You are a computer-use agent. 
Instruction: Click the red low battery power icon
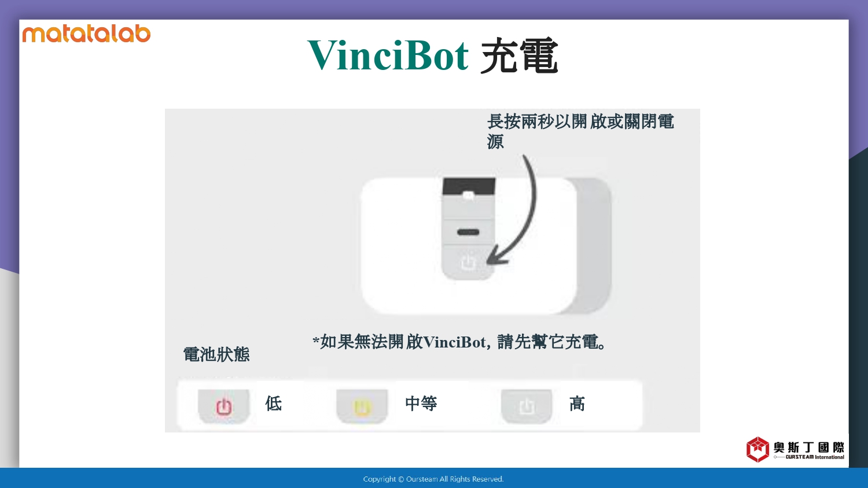pos(224,406)
